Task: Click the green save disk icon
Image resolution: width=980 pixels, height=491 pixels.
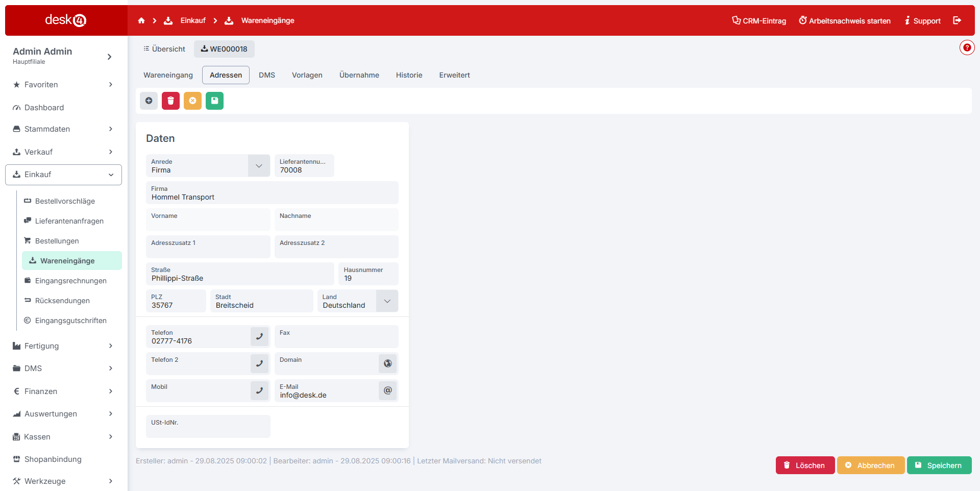Action: click(214, 101)
